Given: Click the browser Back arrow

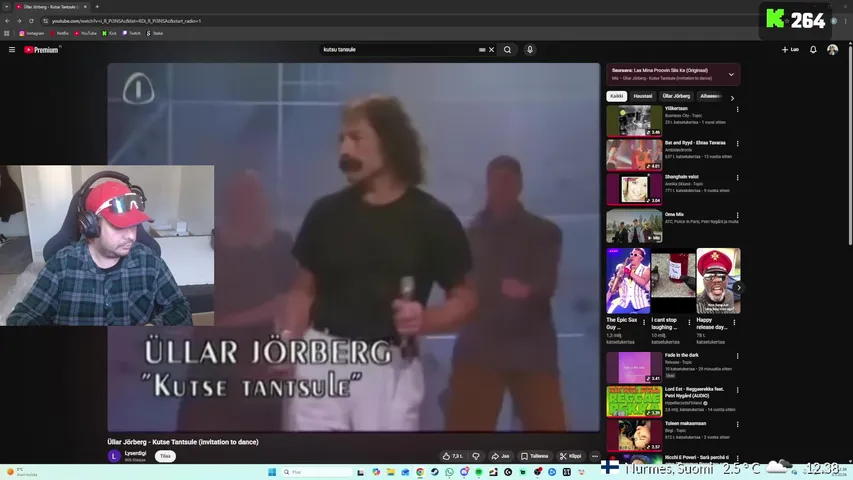Looking at the screenshot, I should click(x=7, y=21).
